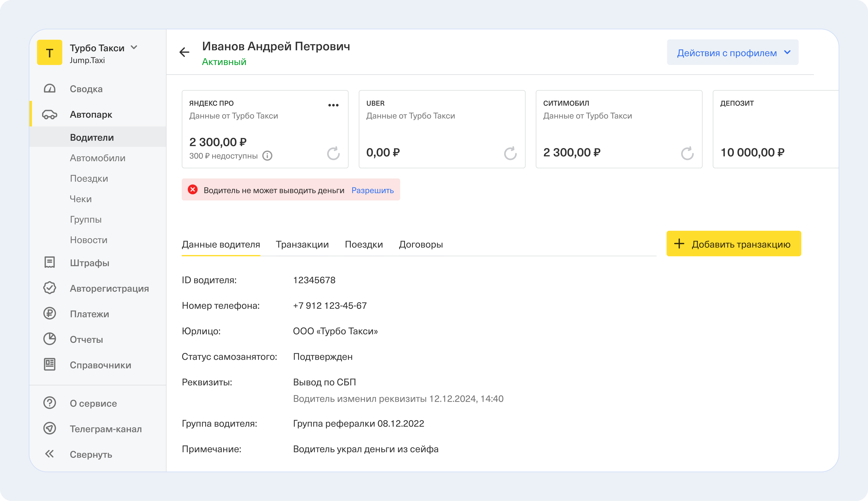This screenshot has height=501, width=868.
Task: Refresh the Uber balance
Action: pos(510,153)
